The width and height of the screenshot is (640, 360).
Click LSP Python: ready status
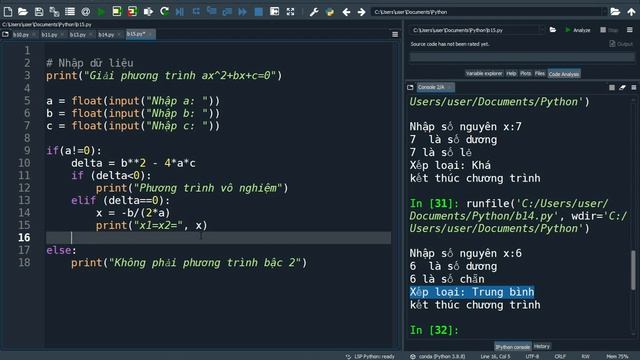click(371, 356)
